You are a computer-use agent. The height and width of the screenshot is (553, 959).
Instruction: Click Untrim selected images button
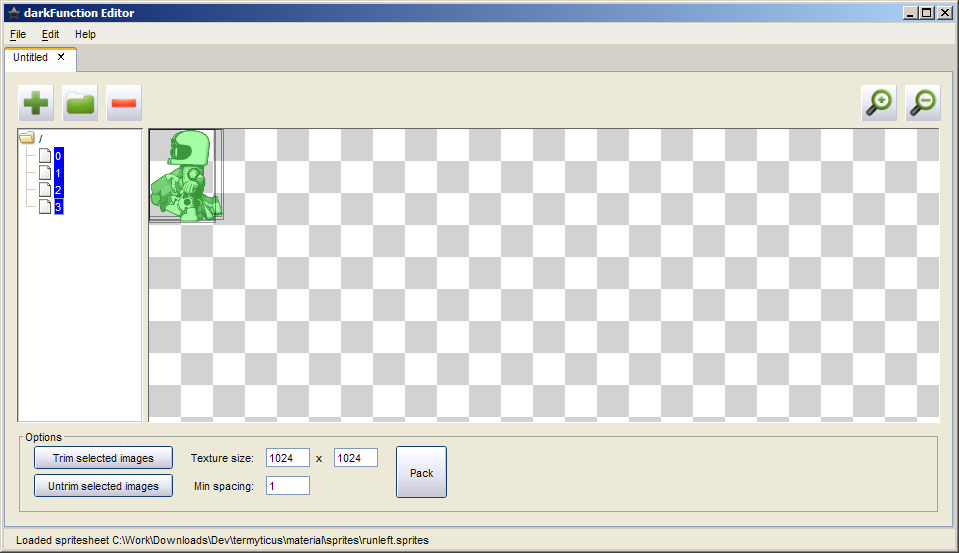[103, 486]
